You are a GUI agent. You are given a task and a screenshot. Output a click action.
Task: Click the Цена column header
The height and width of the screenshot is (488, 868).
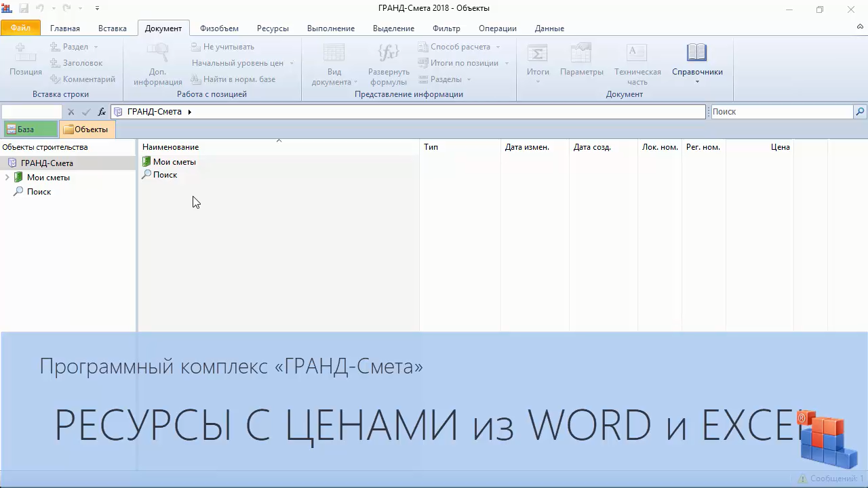pos(759,147)
